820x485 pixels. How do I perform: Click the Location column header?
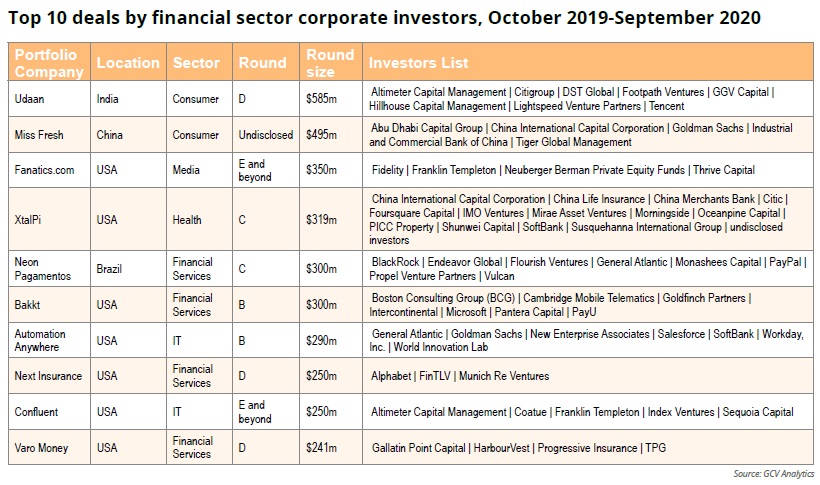point(127,62)
